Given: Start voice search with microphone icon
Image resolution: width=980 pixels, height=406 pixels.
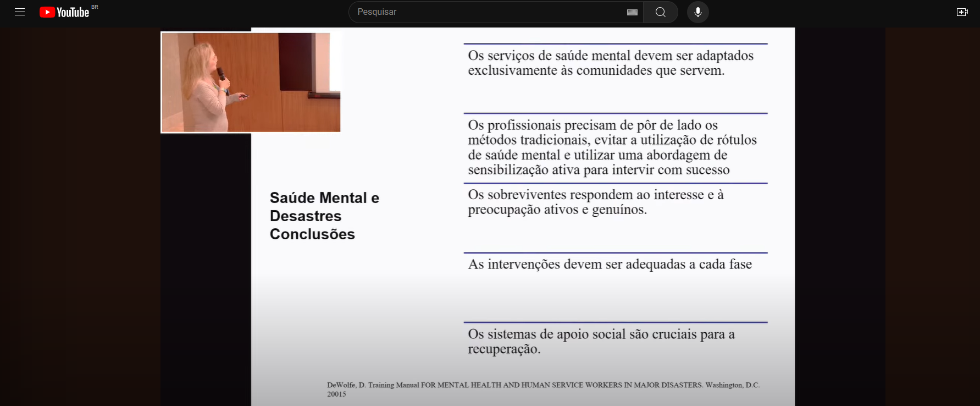Looking at the screenshot, I should point(697,12).
